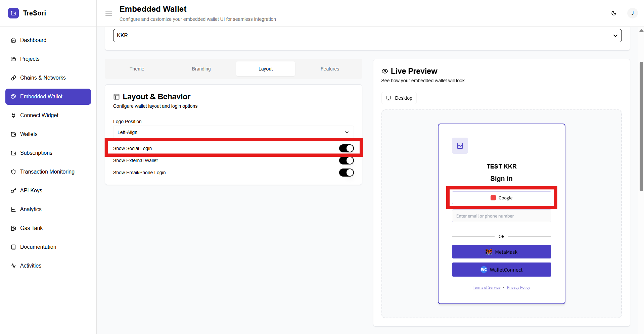Disable the Show Social Login toggle

click(x=346, y=148)
